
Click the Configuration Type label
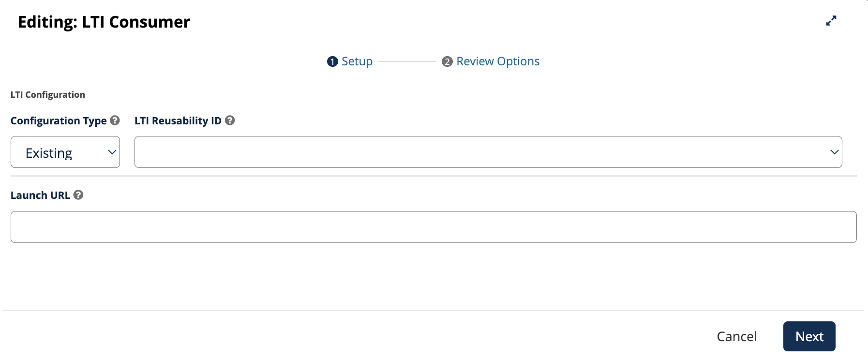(x=59, y=121)
